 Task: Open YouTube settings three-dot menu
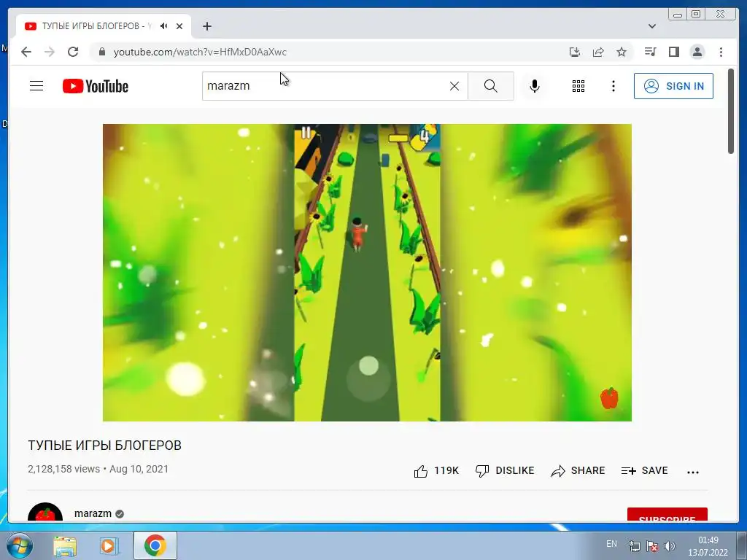pyautogui.click(x=613, y=86)
